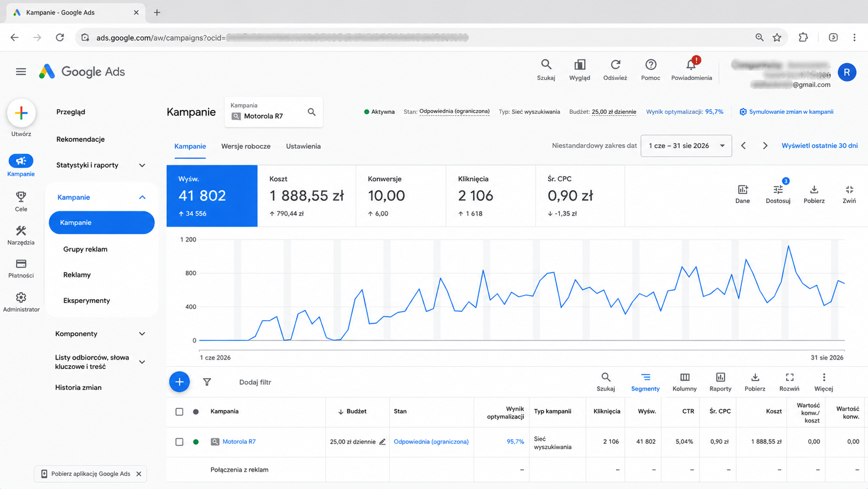Collapse the Kampanie sidebar section

[142, 197]
